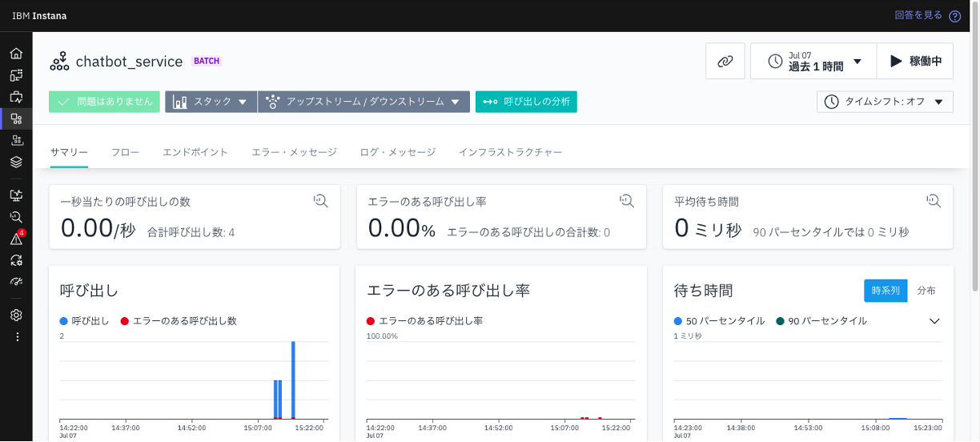Analyze calls per second magnifier icon

tap(320, 201)
